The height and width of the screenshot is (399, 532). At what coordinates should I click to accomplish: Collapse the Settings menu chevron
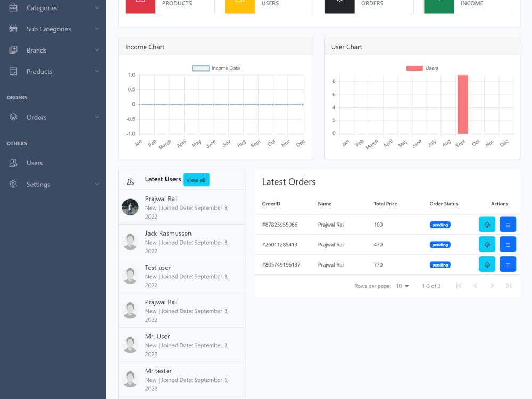coord(97,184)
